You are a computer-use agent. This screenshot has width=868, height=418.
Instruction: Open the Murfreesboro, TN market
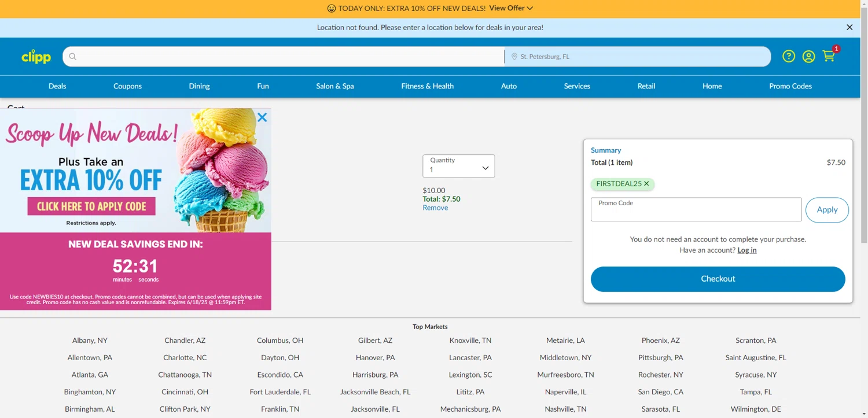click(x=565, y=375)
